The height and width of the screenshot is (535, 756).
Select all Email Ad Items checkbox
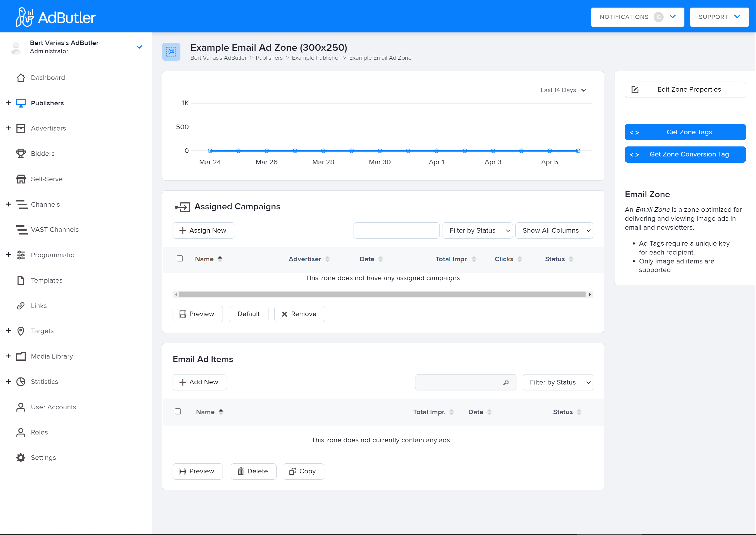coord(178,412)
